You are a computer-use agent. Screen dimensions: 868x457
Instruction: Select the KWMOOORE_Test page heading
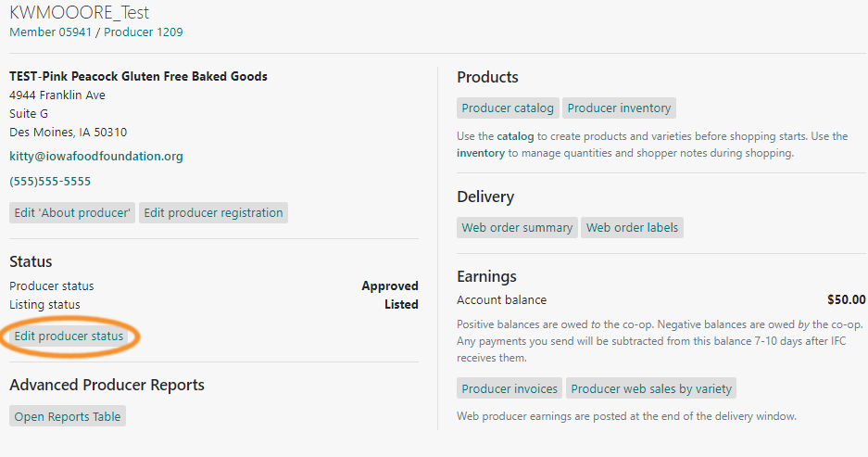80,13
